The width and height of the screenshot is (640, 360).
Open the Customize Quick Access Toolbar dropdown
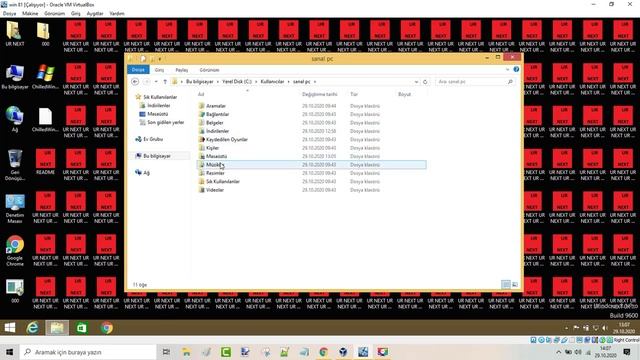tap(160, 59)
